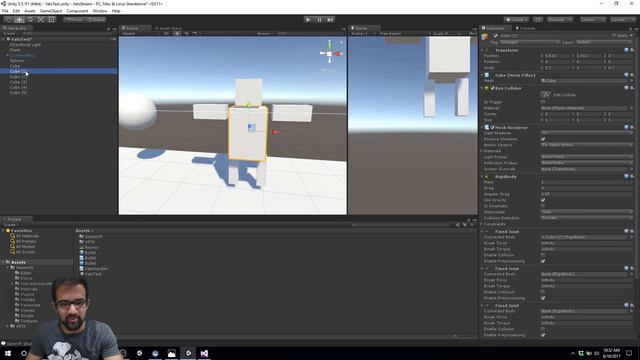
Task: Toggle the Mesh Renderer enabled checkbox
Action: coord(492,128)
